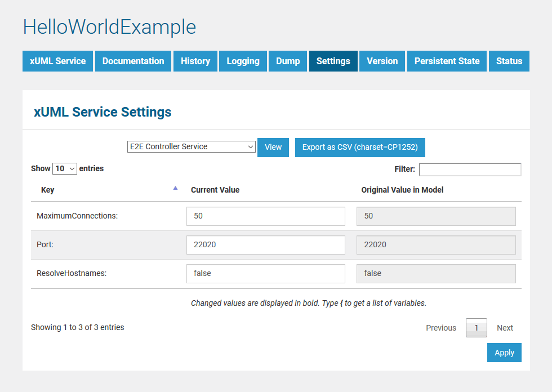Focus the Filter text field
This screenshot has height=392, width=552.
point(470,170)
